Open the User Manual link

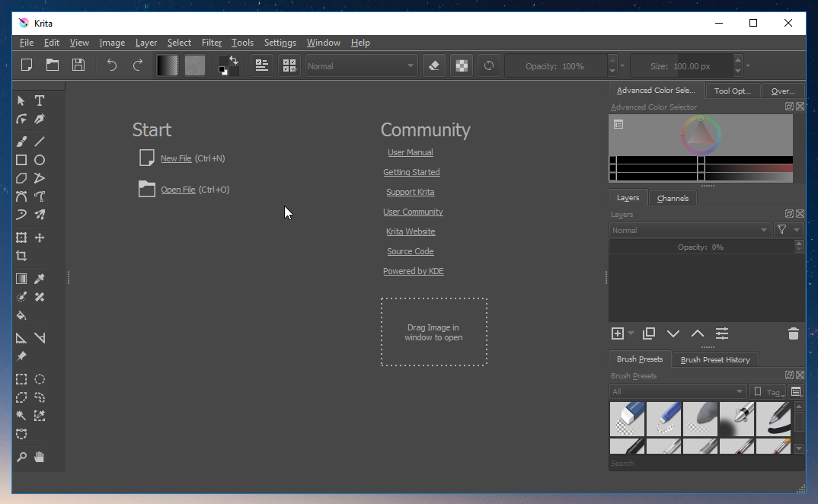410,152
